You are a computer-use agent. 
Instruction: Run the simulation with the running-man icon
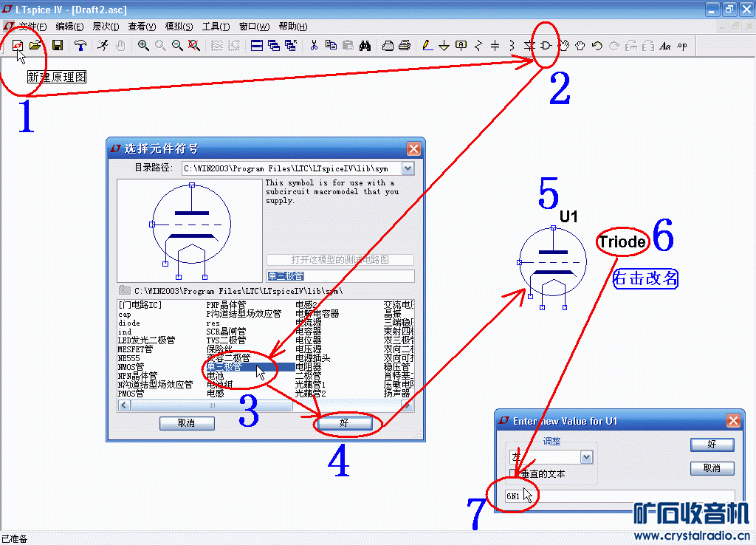coord(103,45)
